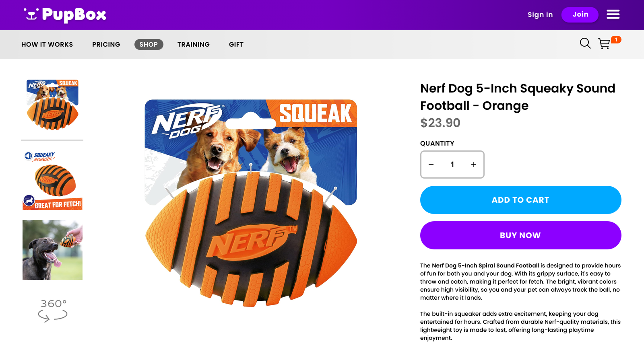The width and height of the screenshot is (644, 362).
Task: Select the Great for Fetch thumbnail
Action: pyautogui.click(x=52, y=180)
